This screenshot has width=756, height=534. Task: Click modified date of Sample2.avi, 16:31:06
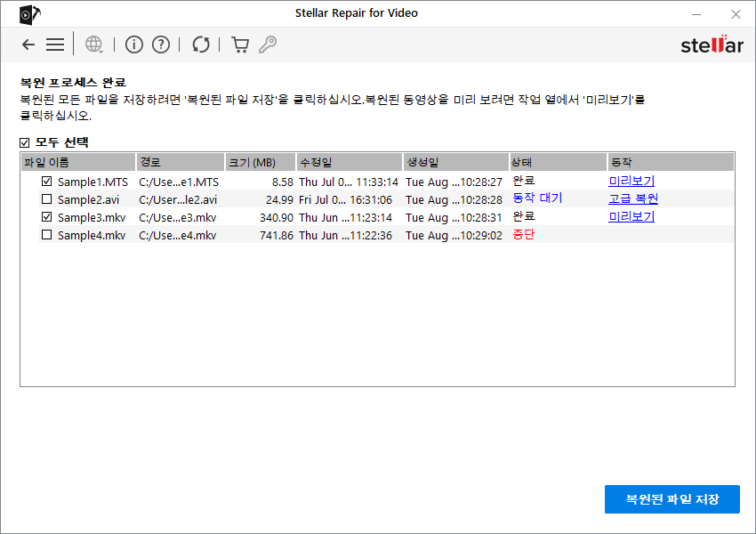pos(346,199)
